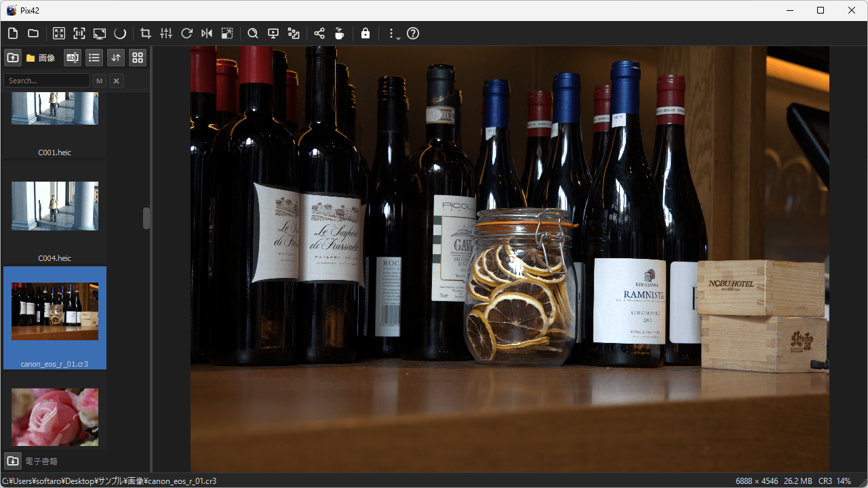Click the coffee cup donate icon
868x488 pixels.
339,33
